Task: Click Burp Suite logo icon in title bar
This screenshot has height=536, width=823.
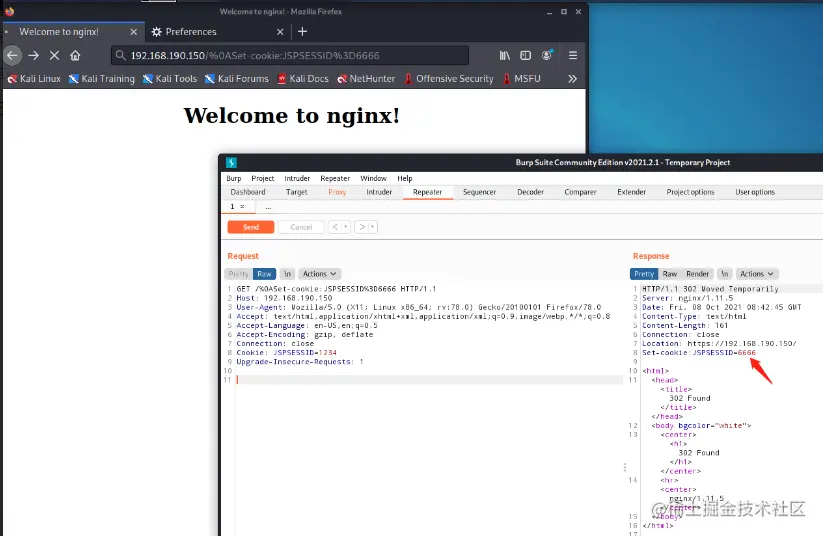Action: 231,163
